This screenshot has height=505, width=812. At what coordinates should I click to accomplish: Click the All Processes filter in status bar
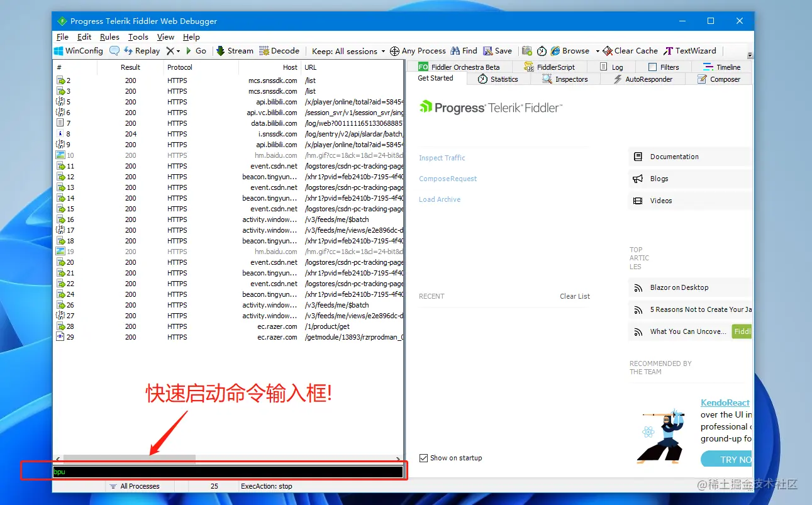tap(135, 486)
